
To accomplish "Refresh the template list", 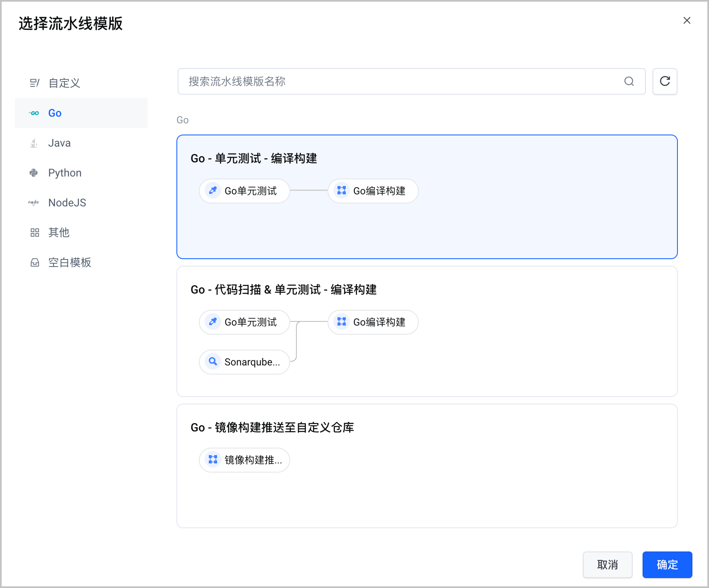I will [x=665, y=81].
